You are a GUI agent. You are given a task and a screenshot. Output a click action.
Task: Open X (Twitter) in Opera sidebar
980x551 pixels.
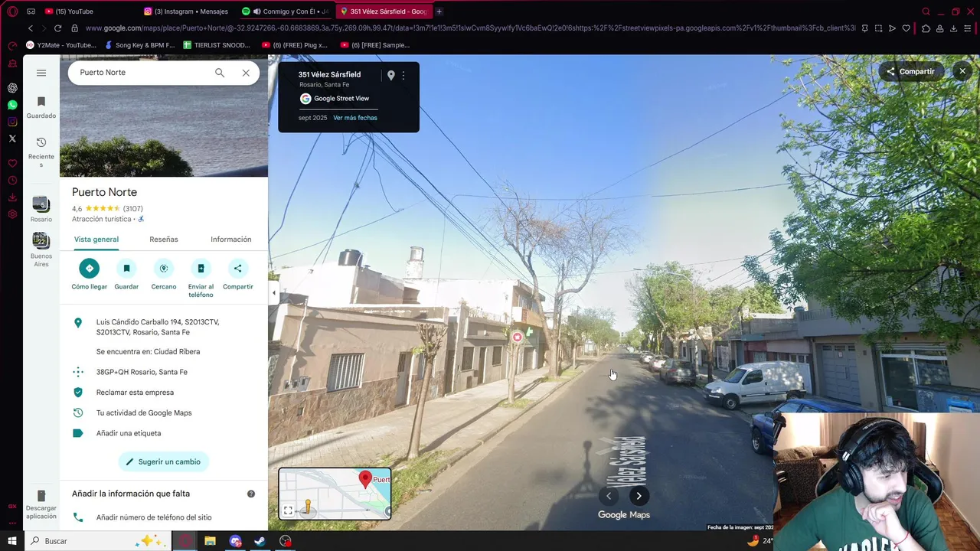[12, 139]
